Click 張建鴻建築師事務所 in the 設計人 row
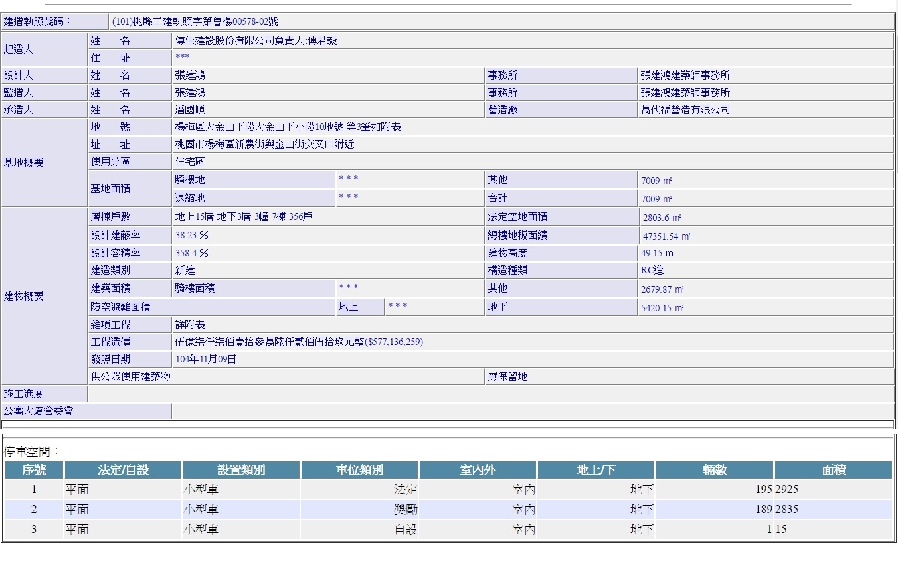The width and height of the screenshot is (898, 588). (x=685, y=75)
